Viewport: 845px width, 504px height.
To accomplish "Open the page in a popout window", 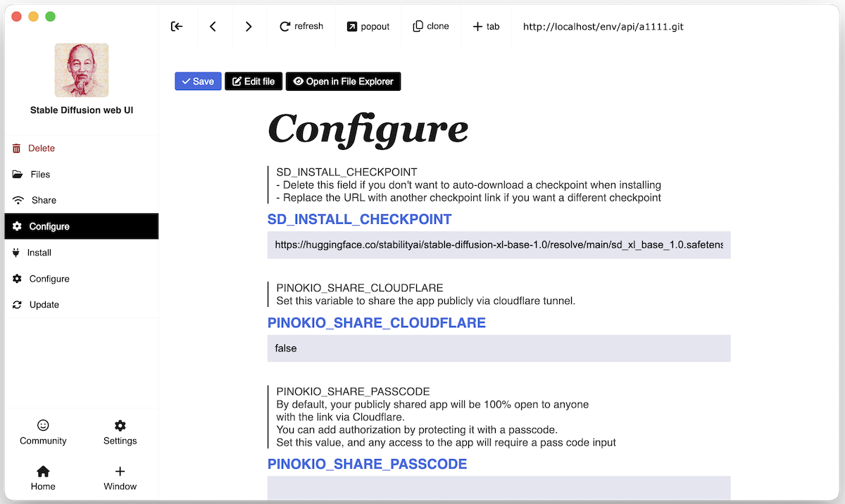I will tap(368, 27).
